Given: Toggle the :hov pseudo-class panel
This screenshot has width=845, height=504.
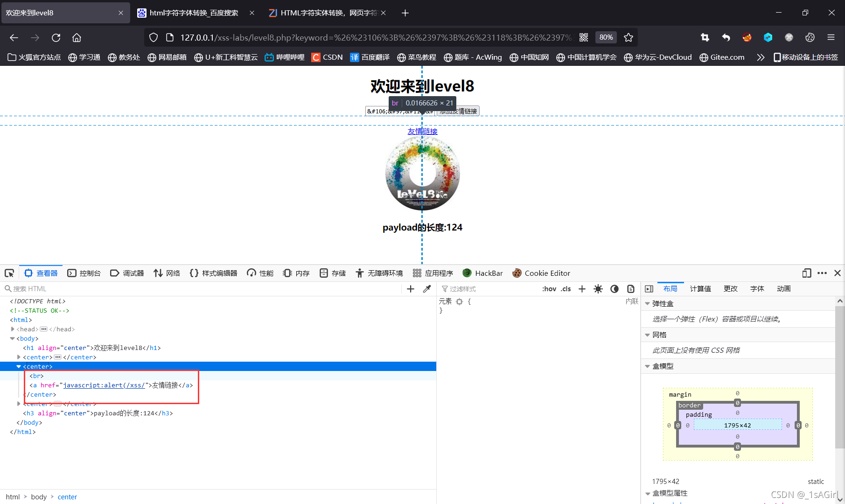Looking at the screenshot, I should point(549,288).
